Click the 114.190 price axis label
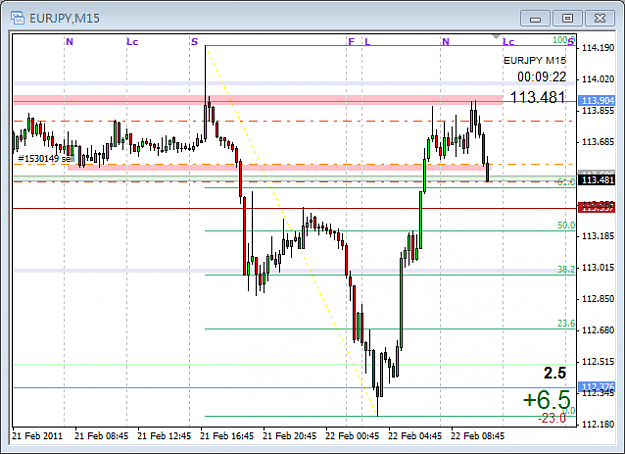This screenshot has width=625, height=454. pyautogui.click(x=598, y=48)
